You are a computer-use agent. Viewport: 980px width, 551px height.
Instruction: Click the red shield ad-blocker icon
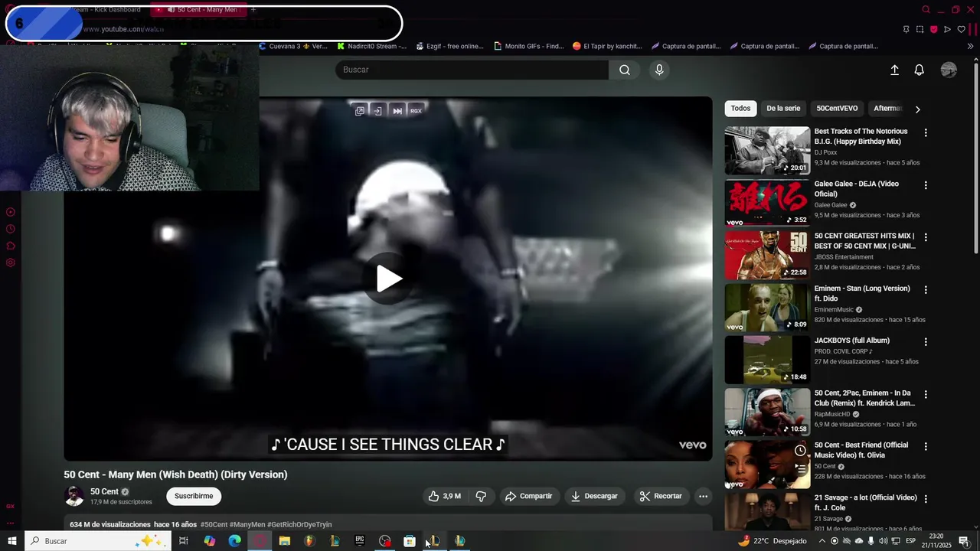(x=933, y=29)
